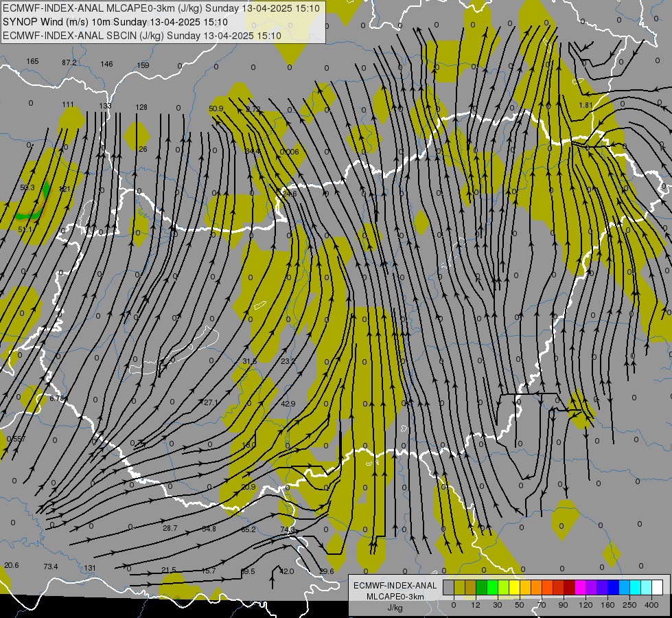Click the map value 50.9

216,108
